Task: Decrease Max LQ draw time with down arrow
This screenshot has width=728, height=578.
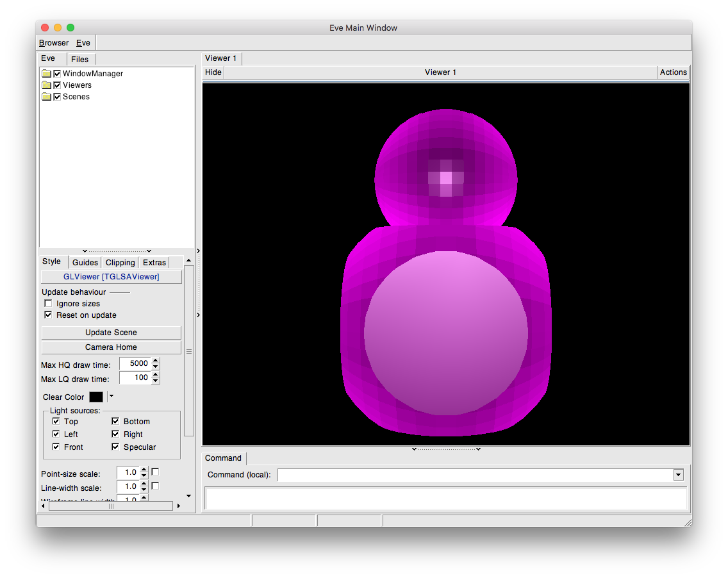Action: (x=156, y=381)
